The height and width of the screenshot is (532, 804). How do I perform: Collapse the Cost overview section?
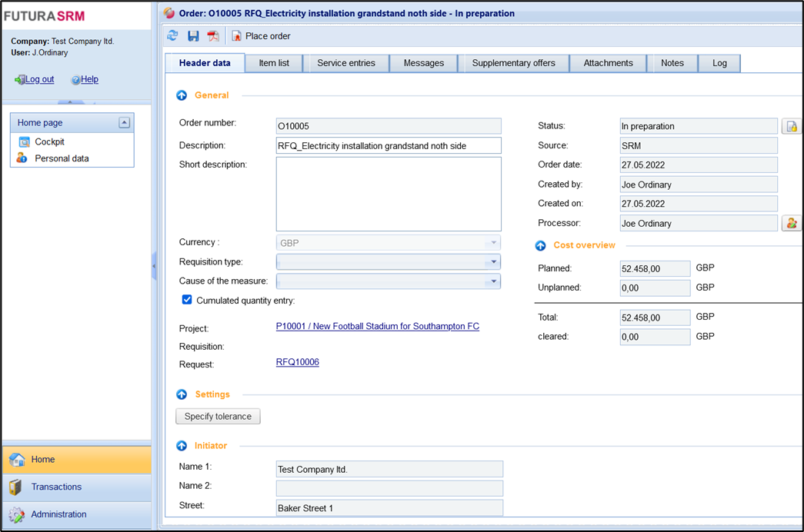click(x=541, y=245)
